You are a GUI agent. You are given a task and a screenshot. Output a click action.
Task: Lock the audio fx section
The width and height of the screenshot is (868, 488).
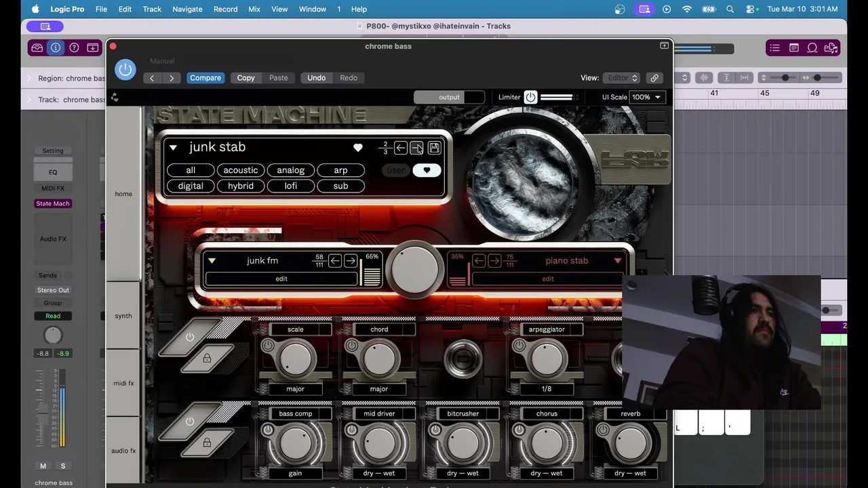click(x=207, y=442)
